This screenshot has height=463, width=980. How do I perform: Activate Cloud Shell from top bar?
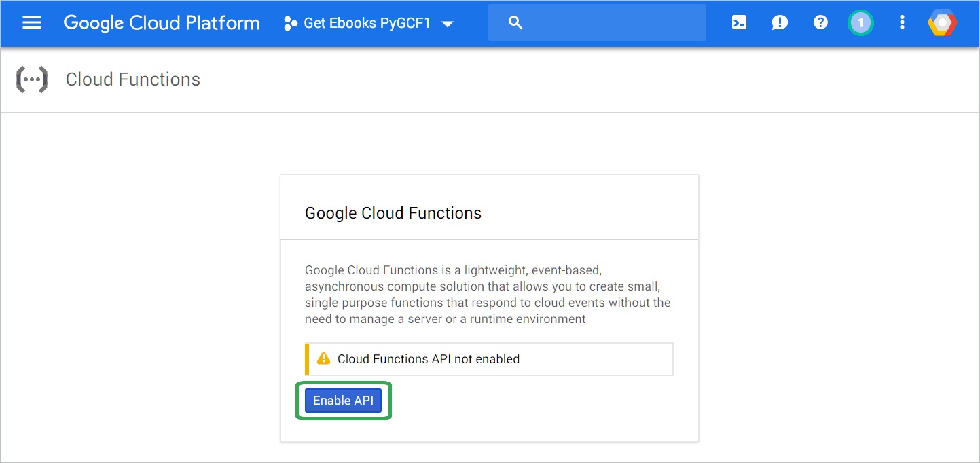739,23
